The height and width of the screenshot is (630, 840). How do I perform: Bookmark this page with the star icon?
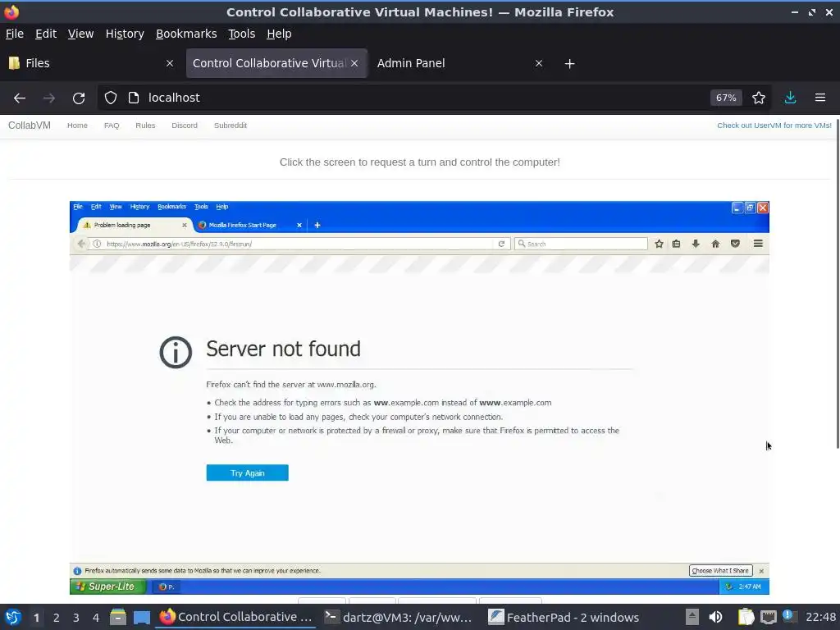[x=759, y=98]
